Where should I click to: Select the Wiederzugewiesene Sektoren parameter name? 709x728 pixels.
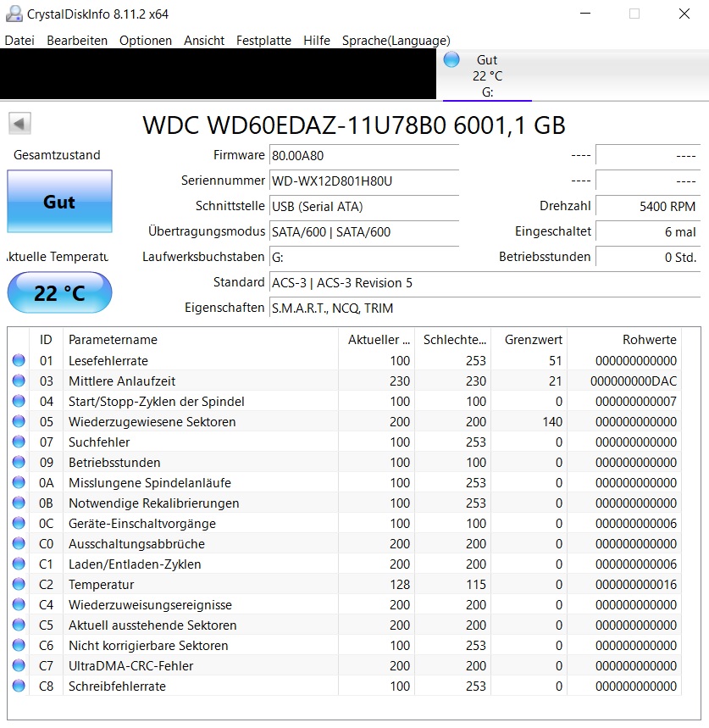tap(152, 422)
